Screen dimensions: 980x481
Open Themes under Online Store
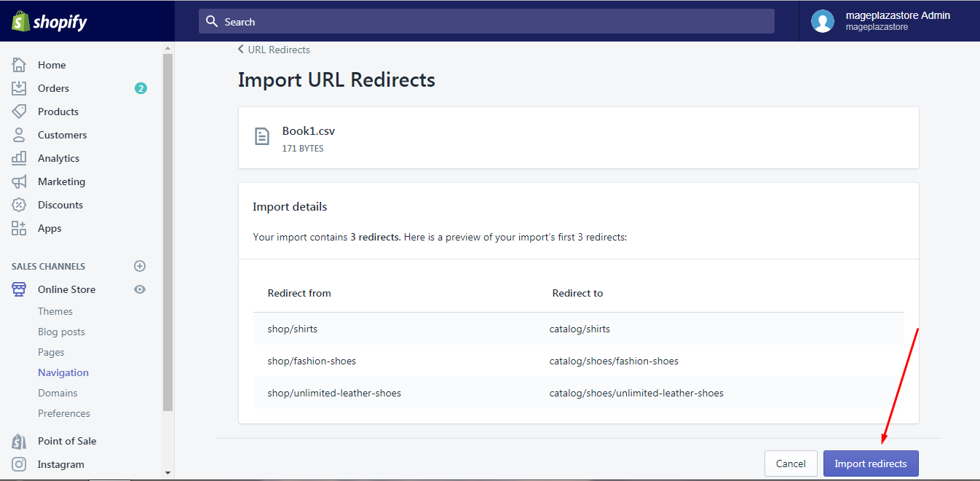55,311
